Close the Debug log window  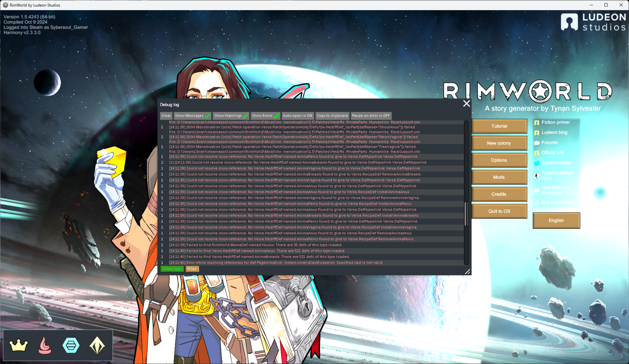(x=466, y=104)
